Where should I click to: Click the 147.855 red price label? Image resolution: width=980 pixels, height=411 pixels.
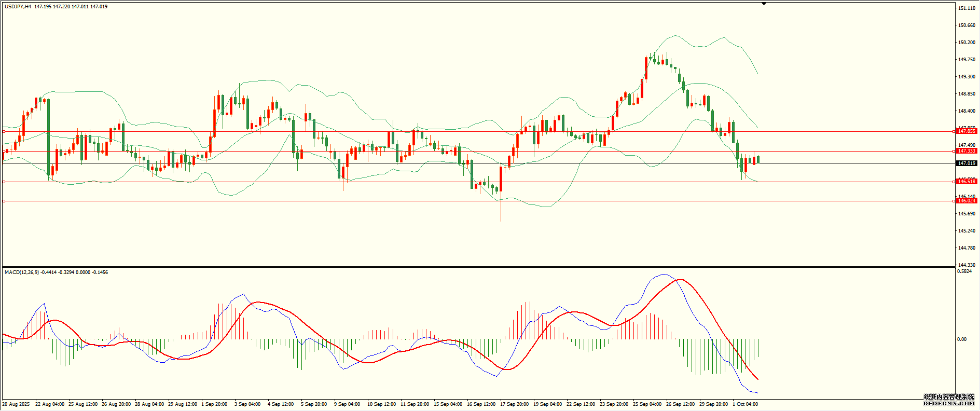[x=967, y=131]
